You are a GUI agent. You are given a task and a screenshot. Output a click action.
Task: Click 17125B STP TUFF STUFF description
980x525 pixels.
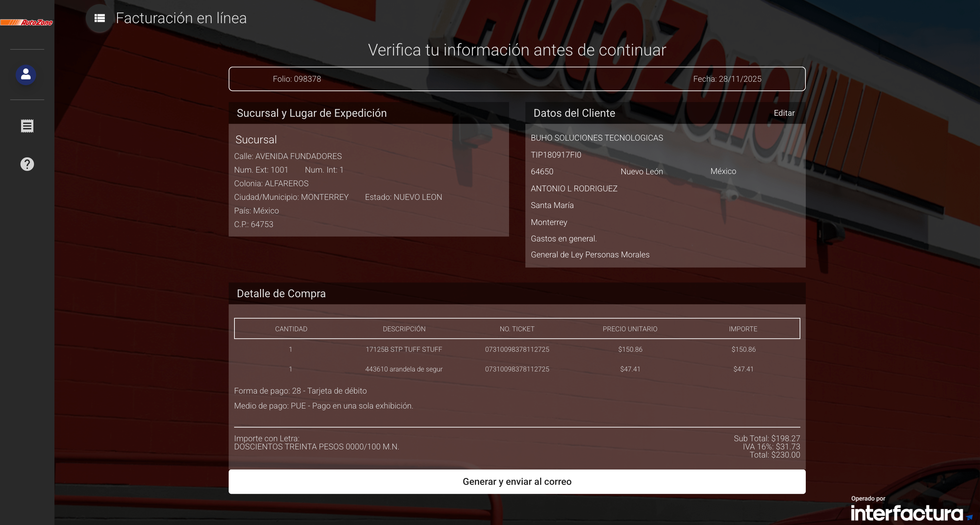[x=404, y=350]
